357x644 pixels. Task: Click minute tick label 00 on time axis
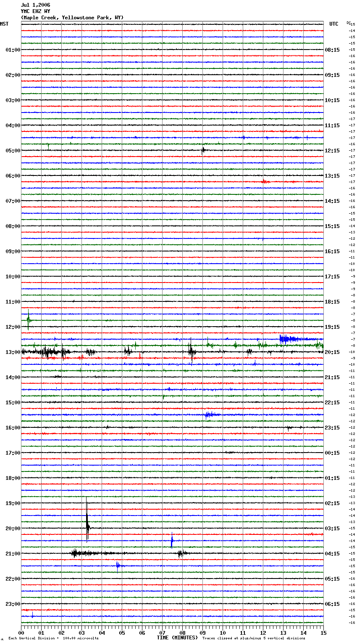pyautogui.click(x=21, y=633)
